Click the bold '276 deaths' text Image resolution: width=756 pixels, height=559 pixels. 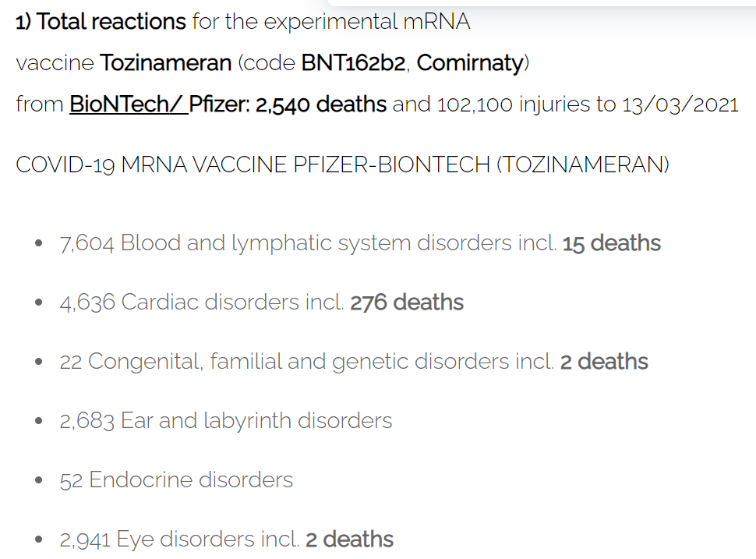[407, 302]
